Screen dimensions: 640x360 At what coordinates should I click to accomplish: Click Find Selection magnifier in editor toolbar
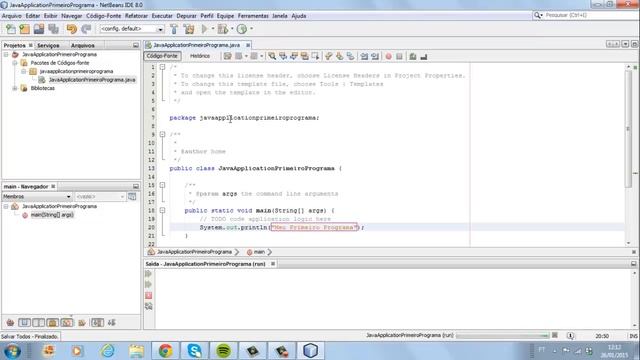272,56
